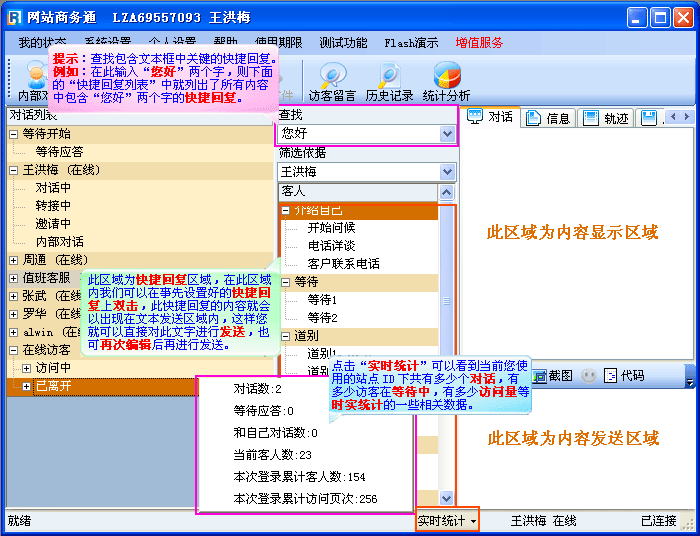The width and height of the screenshot is (700, 536).
Task: Open the 访客留言 visitor messages tool
Action: [332, 82]
